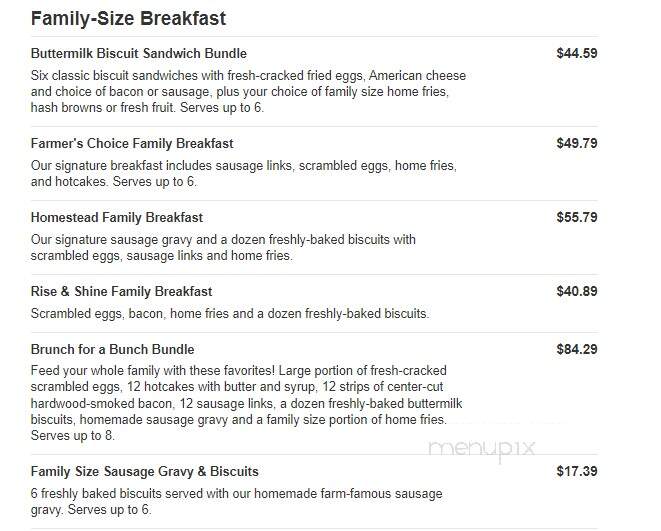Click the $17.39 price
Screen dimensions: 661x531
coord(577,471)
